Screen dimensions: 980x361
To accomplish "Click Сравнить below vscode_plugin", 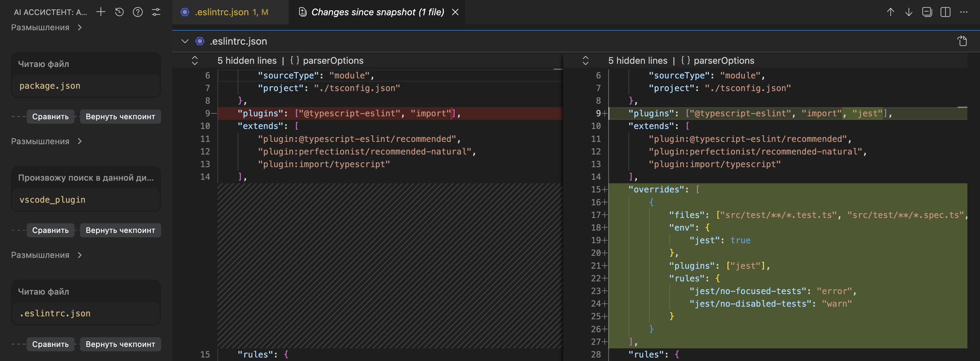I will click(x=50, y=230).
